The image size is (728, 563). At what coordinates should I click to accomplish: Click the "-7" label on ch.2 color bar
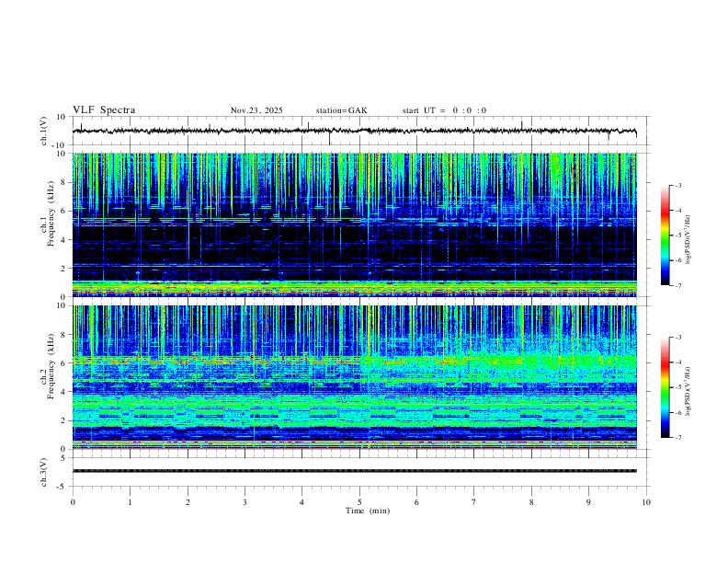(x=678, y=437)
